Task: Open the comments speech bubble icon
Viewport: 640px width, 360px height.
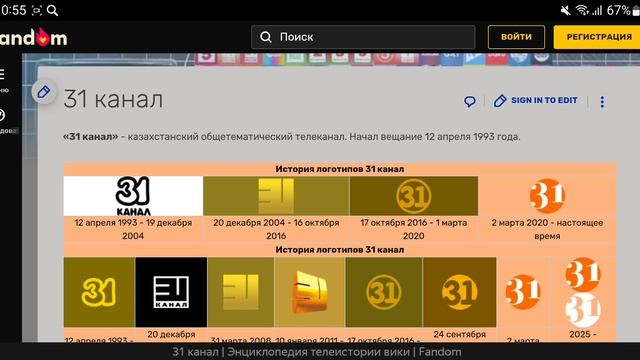Action: coord(470,101)
